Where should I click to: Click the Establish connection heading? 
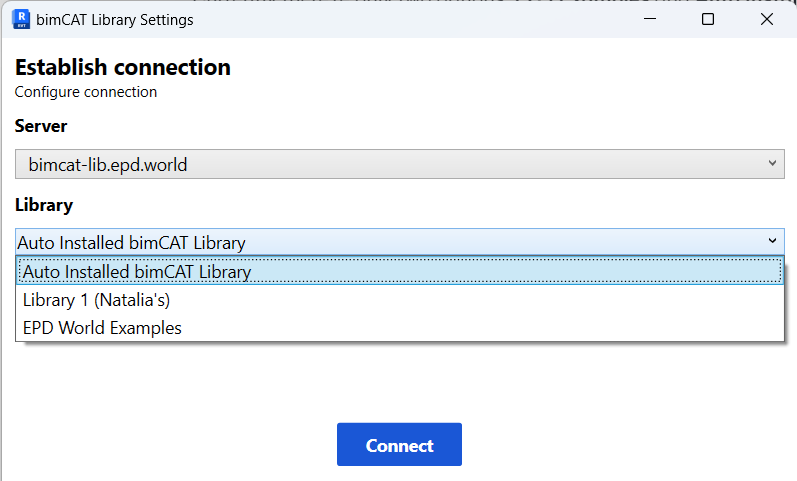[x=123, y=68]
